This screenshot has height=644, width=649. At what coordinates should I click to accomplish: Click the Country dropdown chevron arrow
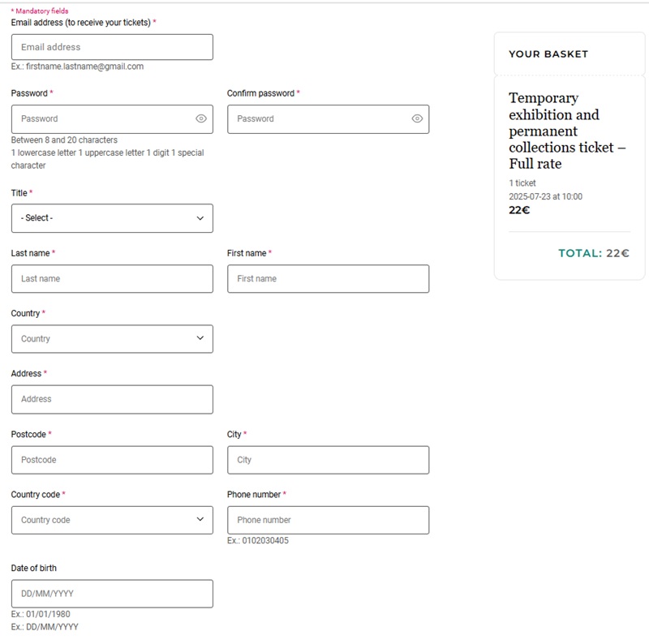(200, 338)
